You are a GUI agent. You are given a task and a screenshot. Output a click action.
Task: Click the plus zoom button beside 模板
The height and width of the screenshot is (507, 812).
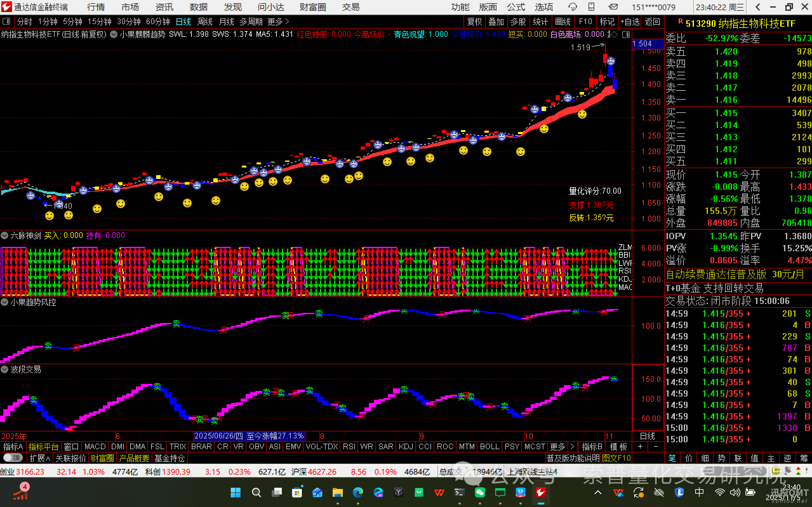pyautogui.click(x=640, y=447)
